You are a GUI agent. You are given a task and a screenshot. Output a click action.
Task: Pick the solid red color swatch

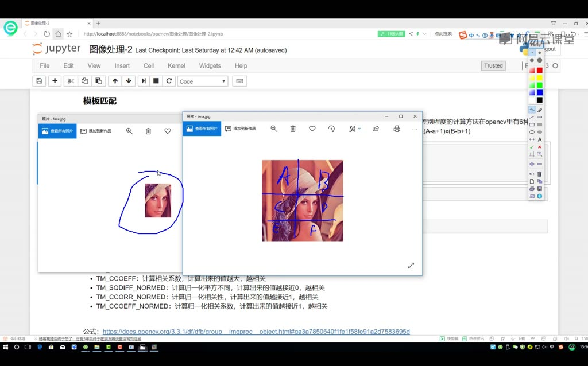pos(539,70)
